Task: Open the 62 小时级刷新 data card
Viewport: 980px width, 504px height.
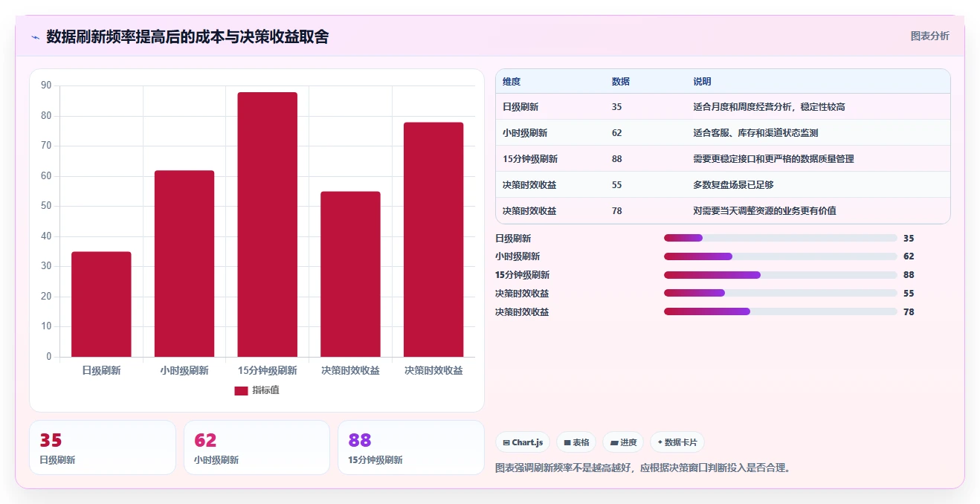Action: (x=257, y=448)
